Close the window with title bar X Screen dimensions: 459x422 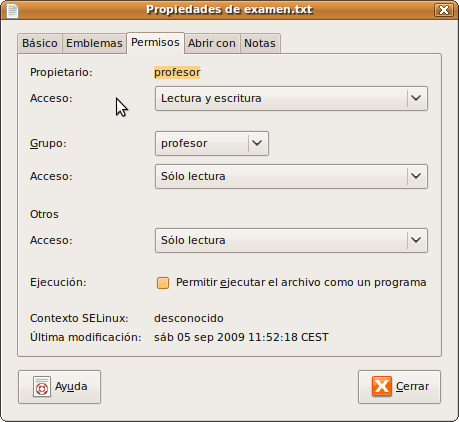pos(444,10)
